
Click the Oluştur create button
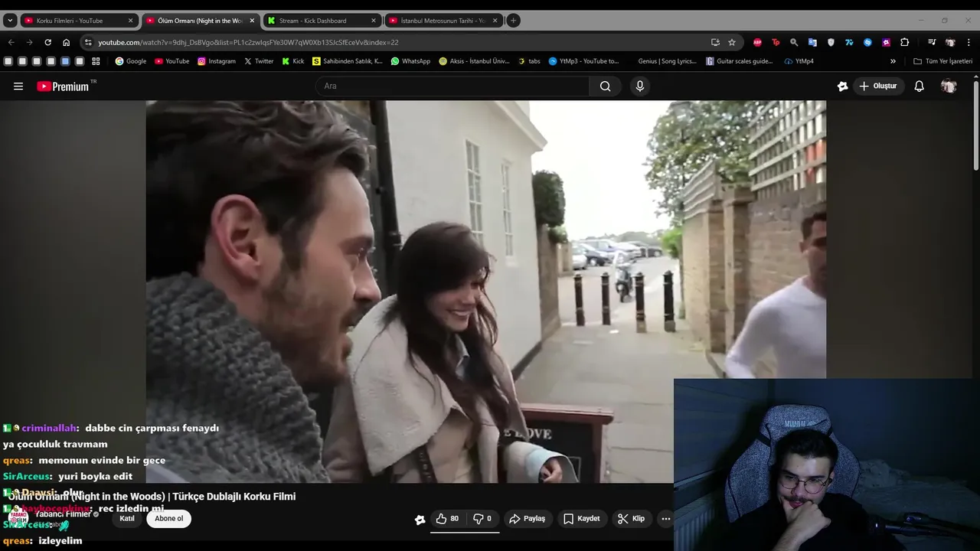pos(877,86)
